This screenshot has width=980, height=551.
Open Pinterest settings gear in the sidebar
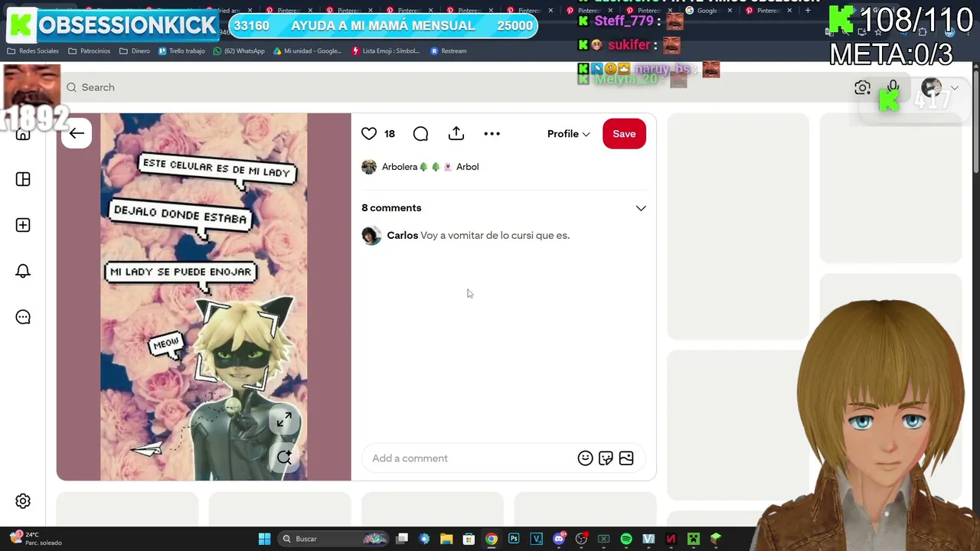23,501
